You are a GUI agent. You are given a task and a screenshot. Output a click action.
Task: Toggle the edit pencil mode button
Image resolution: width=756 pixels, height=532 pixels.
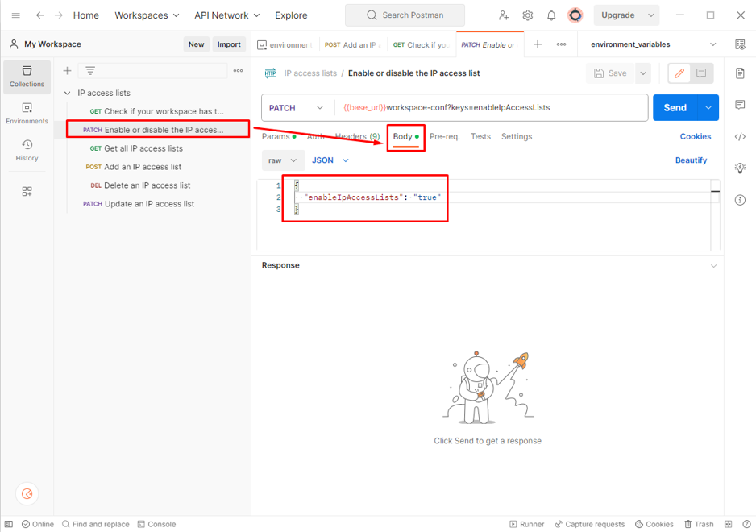(x=679, y=73)
